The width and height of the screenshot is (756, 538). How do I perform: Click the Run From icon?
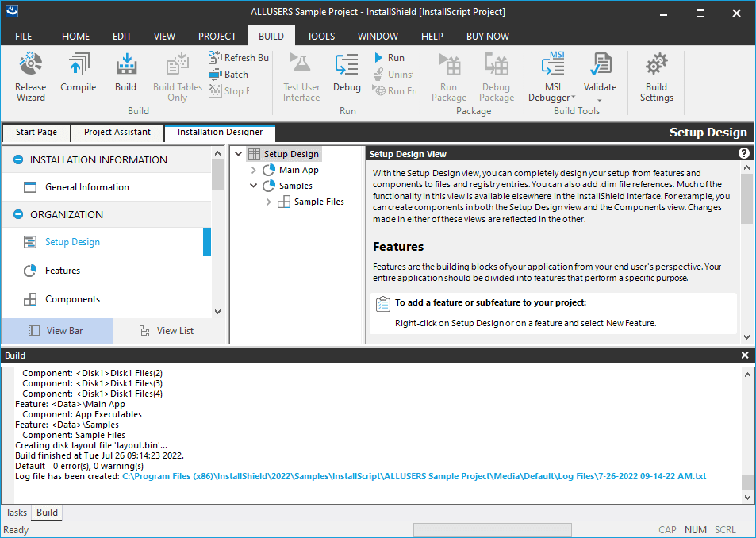pyautogui.click(x=379, y=90)
